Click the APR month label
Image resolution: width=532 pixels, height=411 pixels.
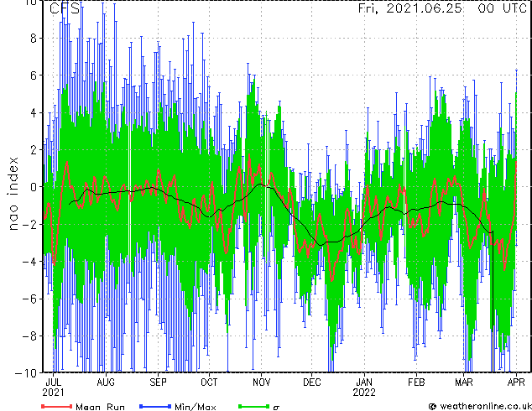pyautogui.click(x=516, y=382)
